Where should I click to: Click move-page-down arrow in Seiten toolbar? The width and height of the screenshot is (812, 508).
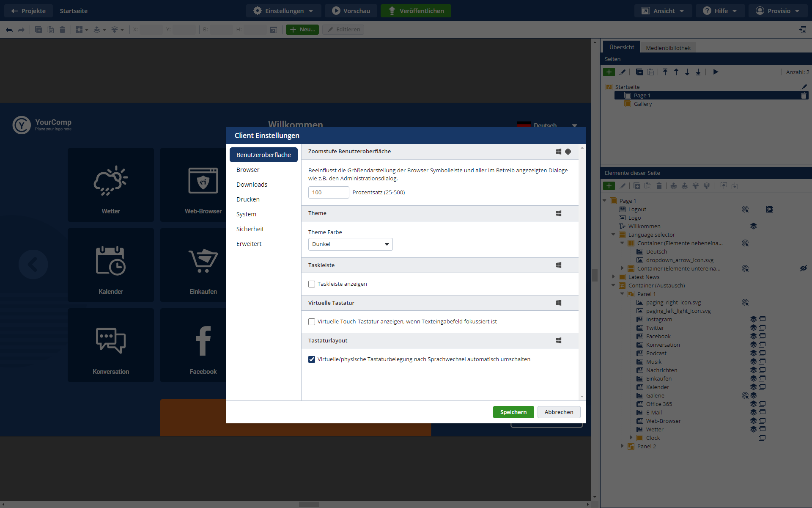687,72
